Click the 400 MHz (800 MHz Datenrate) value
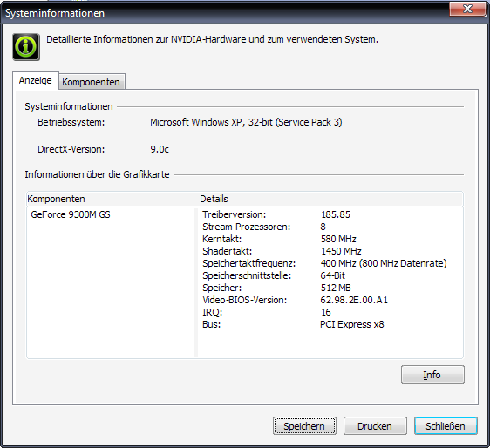Screen dimensions: 490x448 pos(384,263)
